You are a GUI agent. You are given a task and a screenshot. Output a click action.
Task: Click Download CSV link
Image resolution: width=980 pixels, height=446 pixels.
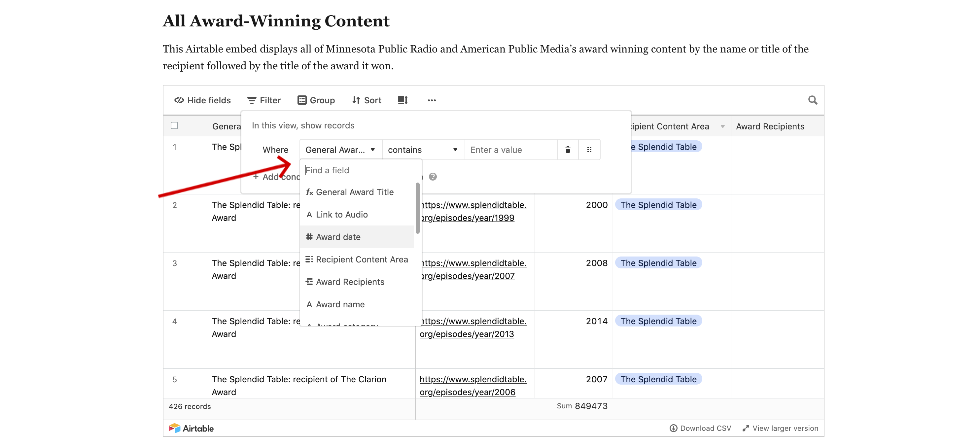point(700,429)
